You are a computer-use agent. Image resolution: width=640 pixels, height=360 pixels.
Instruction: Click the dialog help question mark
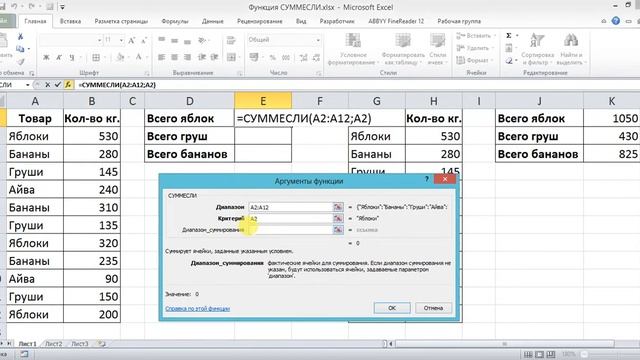point(427,179)
